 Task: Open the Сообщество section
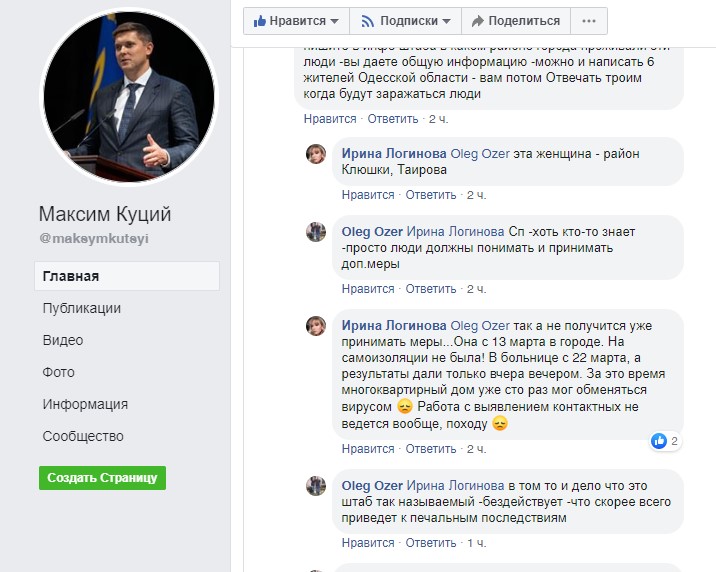coord(83,436)
